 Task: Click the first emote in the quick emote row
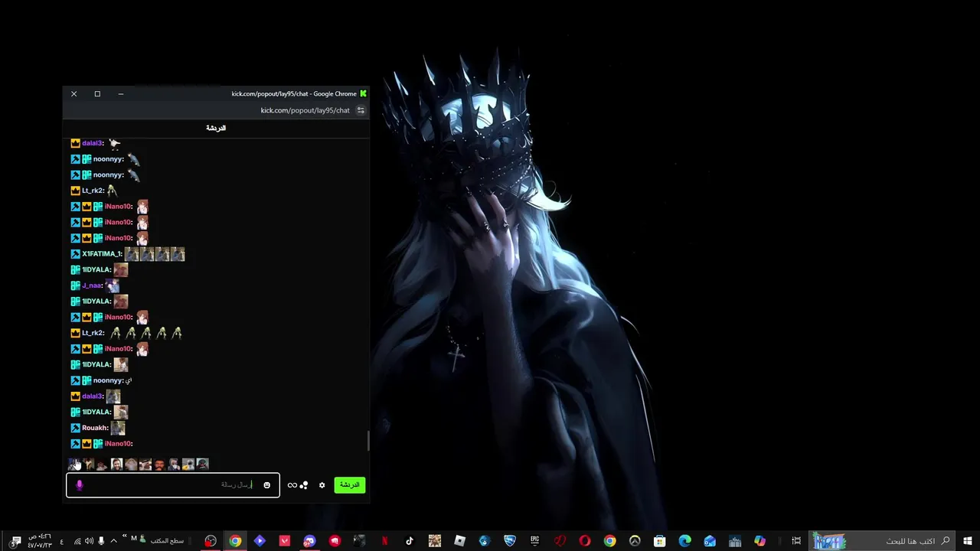coord(73,465)
